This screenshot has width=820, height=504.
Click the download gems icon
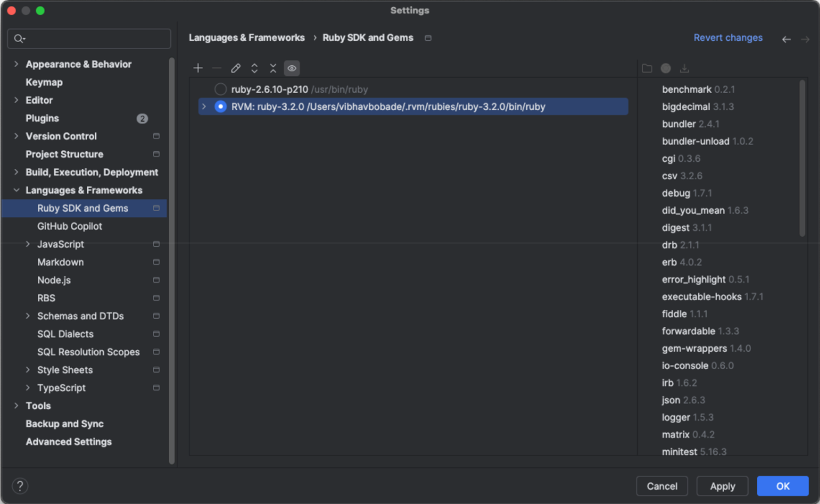(684, 68)
